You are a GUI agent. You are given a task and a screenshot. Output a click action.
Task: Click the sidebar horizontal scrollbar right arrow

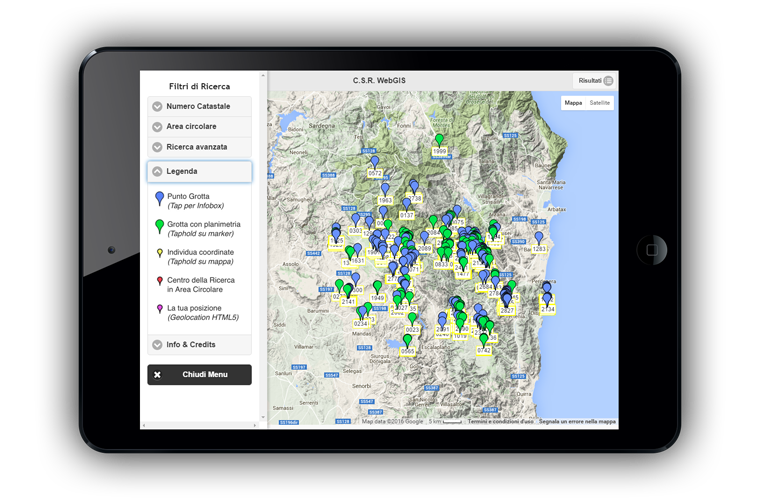point(255,425)
